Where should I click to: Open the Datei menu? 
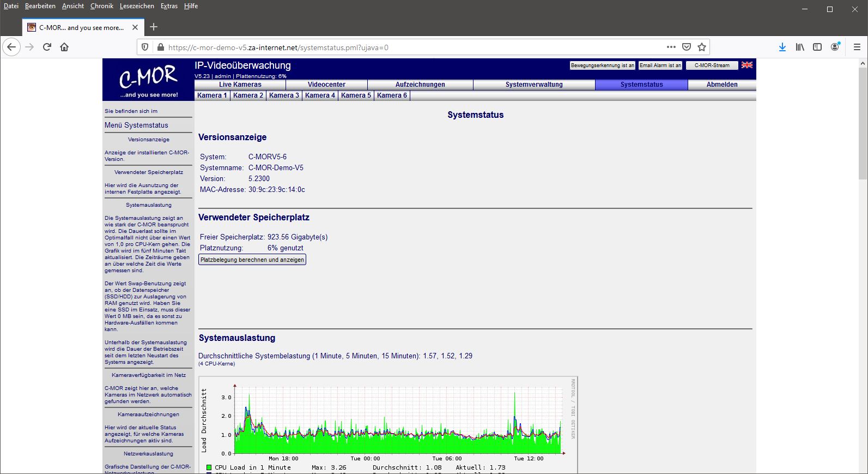tap(11, 6)
